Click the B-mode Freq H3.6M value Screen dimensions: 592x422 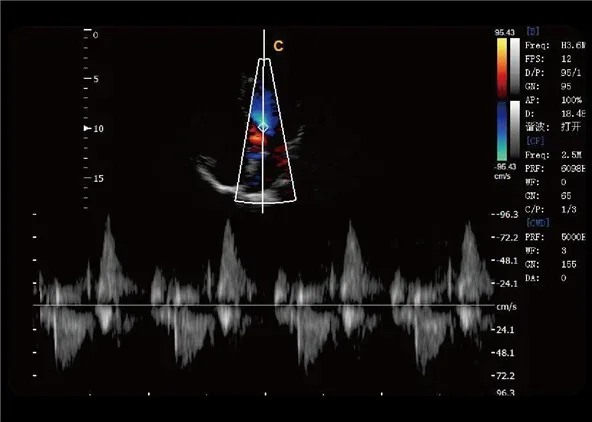click(x=573, y=46)
